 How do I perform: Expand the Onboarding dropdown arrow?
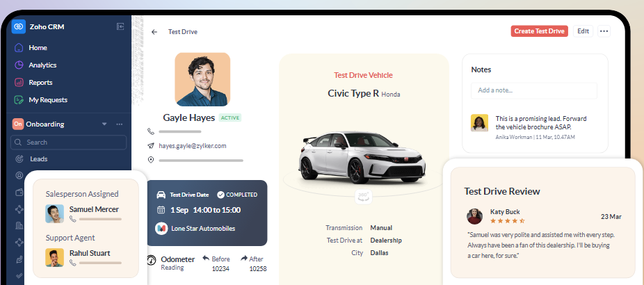pos(104,124)
